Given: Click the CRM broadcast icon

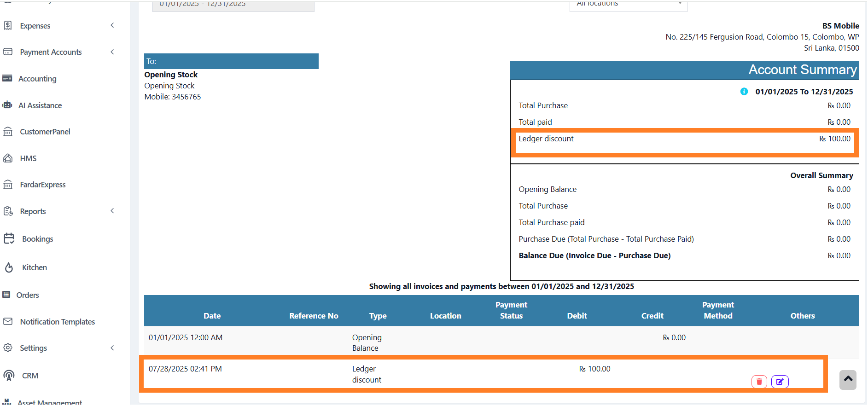Looking at the screenshot, I should pos(9,375).
